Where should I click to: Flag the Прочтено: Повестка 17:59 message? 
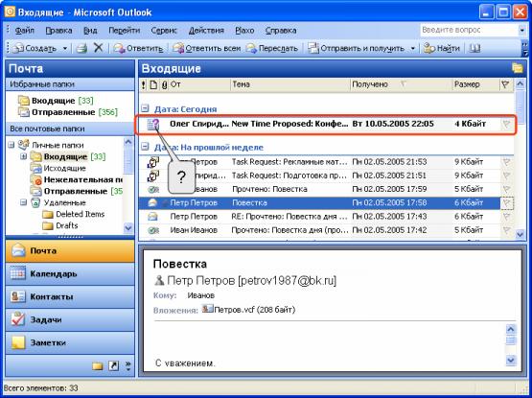[x=506, y=189]
